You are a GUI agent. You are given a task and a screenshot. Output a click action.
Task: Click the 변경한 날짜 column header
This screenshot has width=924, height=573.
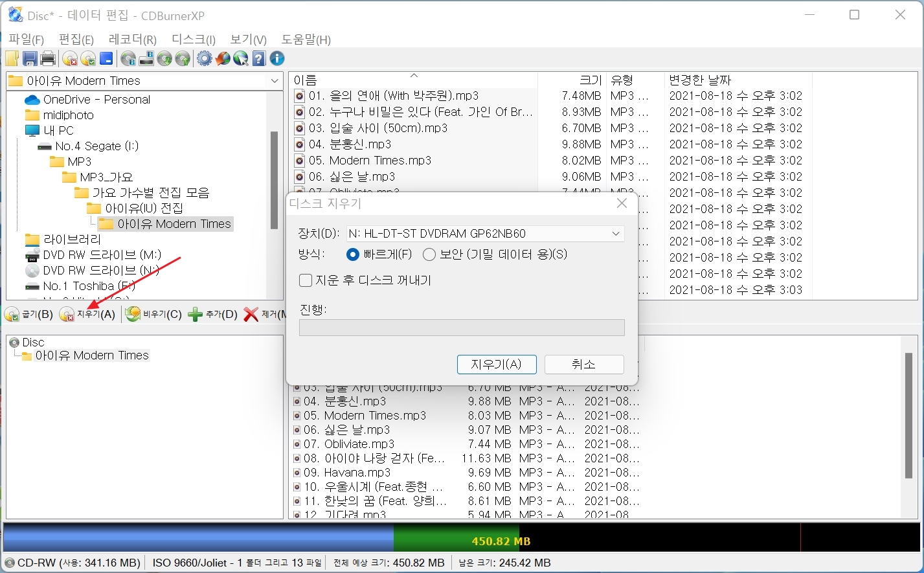pos(738,80)
